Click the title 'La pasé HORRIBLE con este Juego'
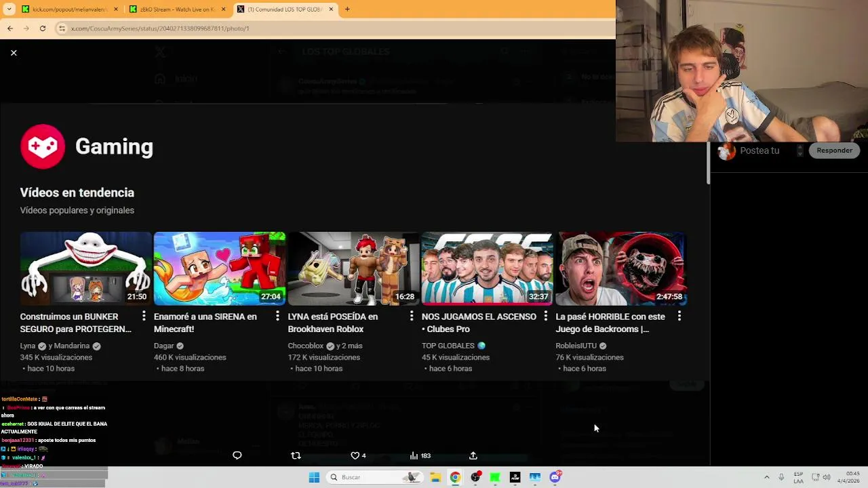The height and width of the screenshot is (488, 868). pyautogui.click(x=610, y=323)
